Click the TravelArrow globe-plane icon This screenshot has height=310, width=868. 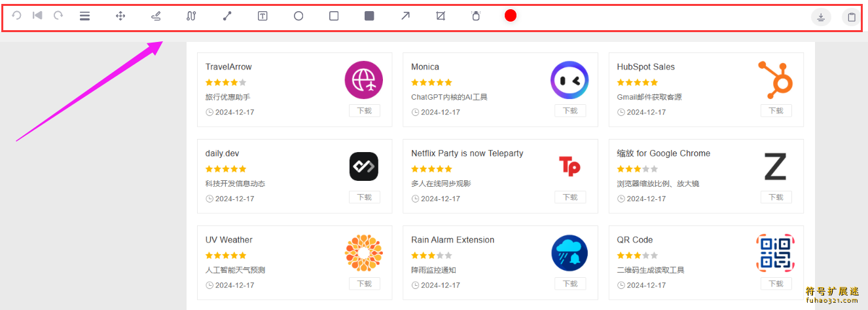pyautogui.click(x=364, y=80)
